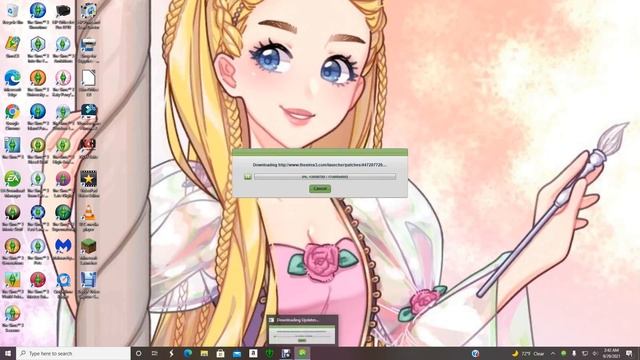This screenshot has height=360, width=640.
Task: Open the floppy disk desktop shortcut
Action: click(89, 285)
